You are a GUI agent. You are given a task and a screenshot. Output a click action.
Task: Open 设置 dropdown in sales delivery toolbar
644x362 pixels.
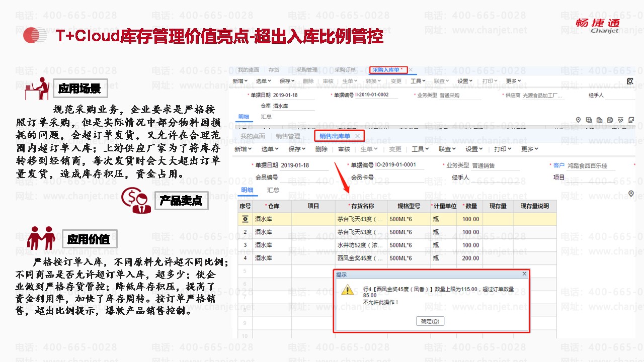pyautogui.click(x=474, y=149)
